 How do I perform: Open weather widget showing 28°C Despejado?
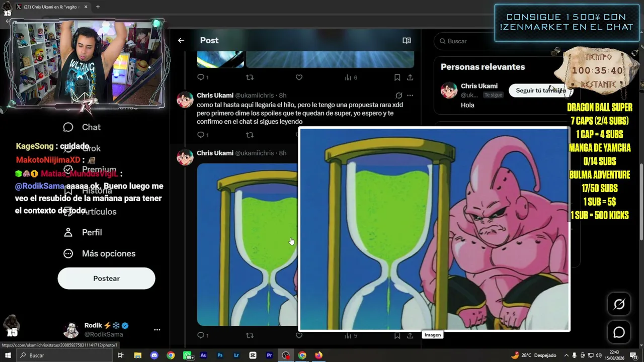pyautogui.click(x=533, y=355)
